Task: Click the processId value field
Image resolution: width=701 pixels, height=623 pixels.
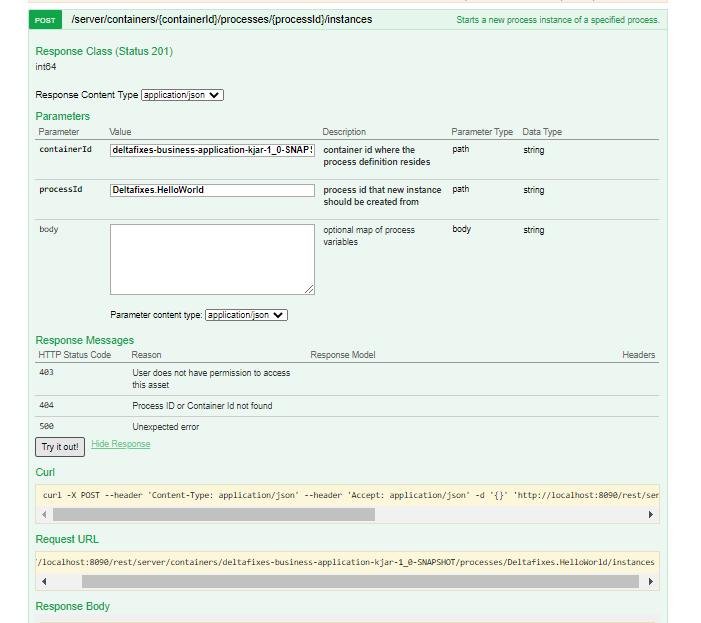Action: click(x=212, y=190)
